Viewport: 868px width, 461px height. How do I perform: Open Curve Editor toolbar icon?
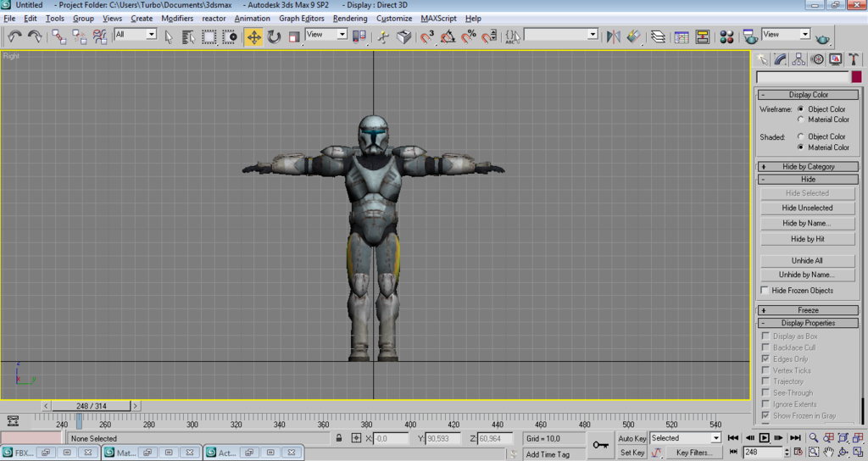(682, 37)
